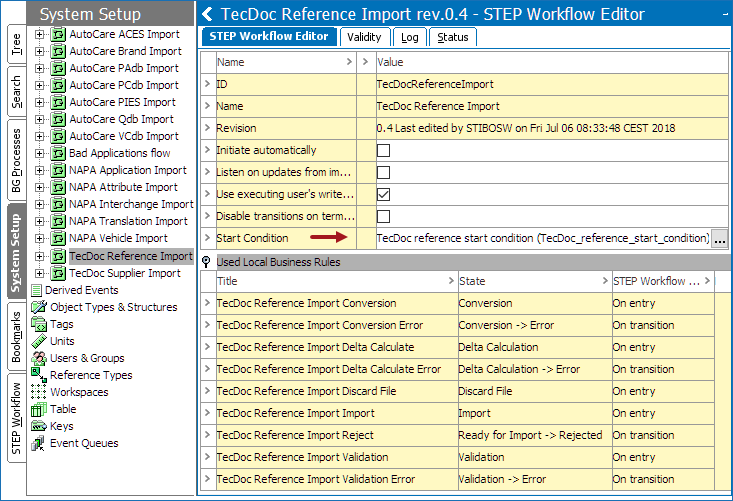This screenshot has height=501, width=733.
Task: Open the Tree side tab
Action: pos(16,44)
